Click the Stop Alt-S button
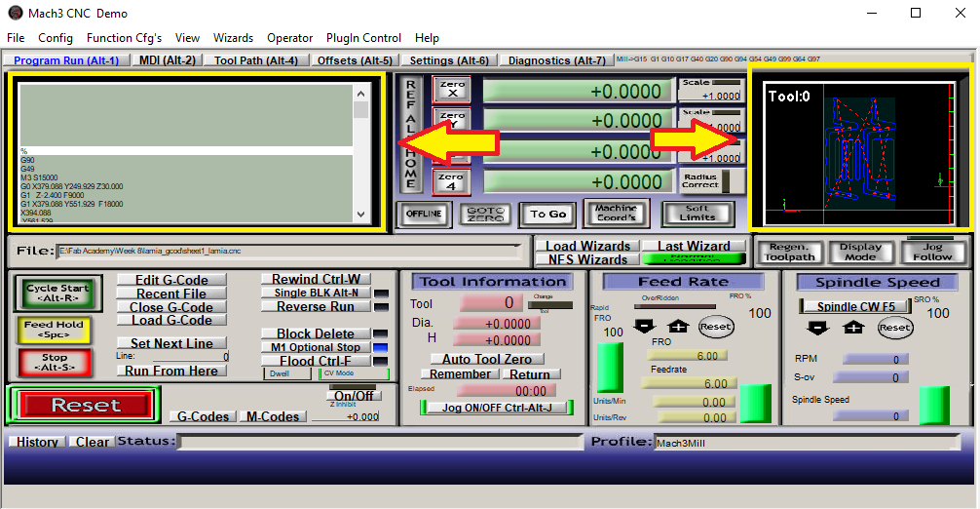The width and height of the screenshot is (980, 509). [x=55, y=363]
